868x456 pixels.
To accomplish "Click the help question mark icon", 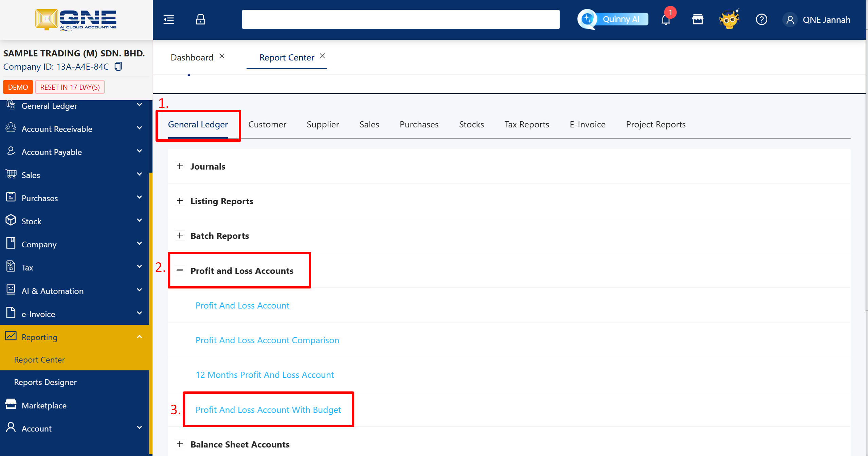I will tap(761, 19).
